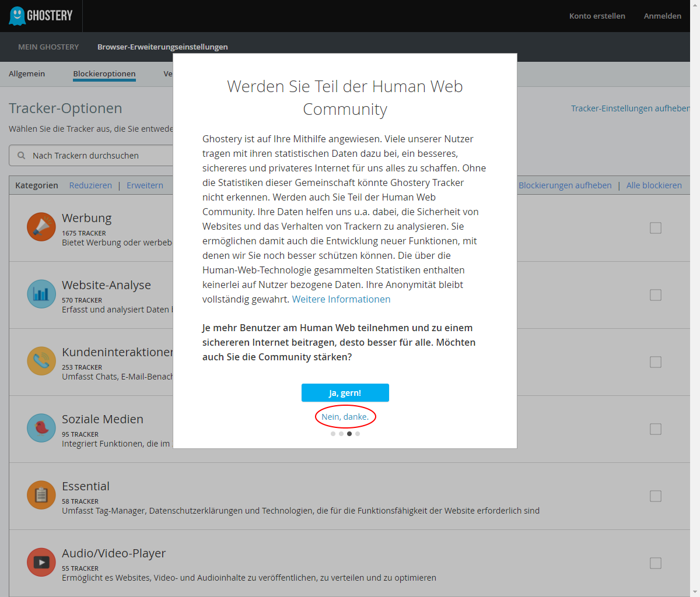Click 'Tracker-Einstellungen aufheben' link
700x597 pixels.
(x=631, y=108)
